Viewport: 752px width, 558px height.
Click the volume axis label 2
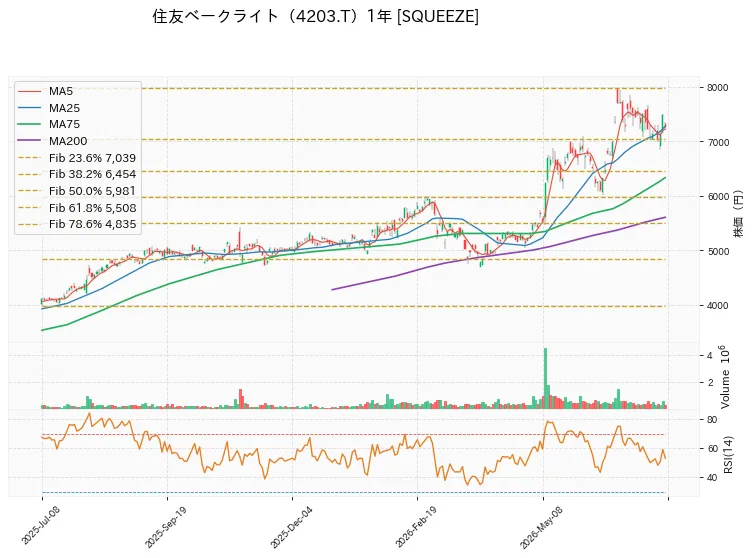pyautogui.click(x=710, y=383)
